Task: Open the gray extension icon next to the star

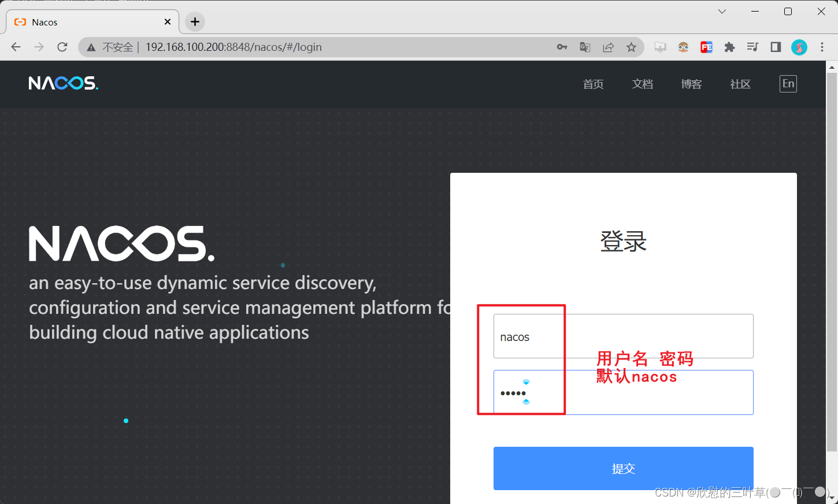Action: (x=660, y=47)
